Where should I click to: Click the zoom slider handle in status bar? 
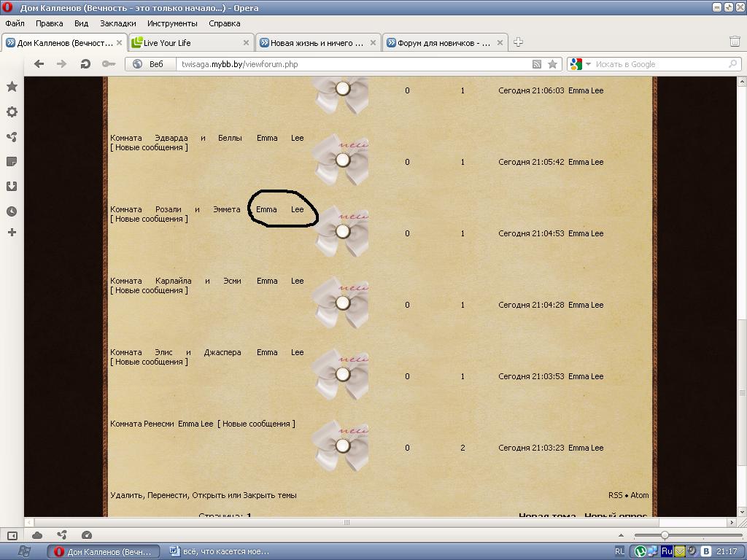point(665,535)
